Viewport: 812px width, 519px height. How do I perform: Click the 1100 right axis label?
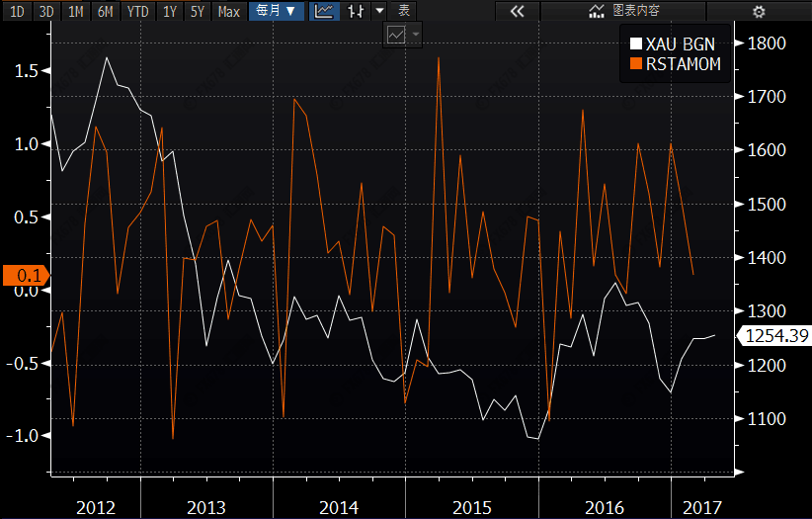pyautogui.click(x=767, y=419)
